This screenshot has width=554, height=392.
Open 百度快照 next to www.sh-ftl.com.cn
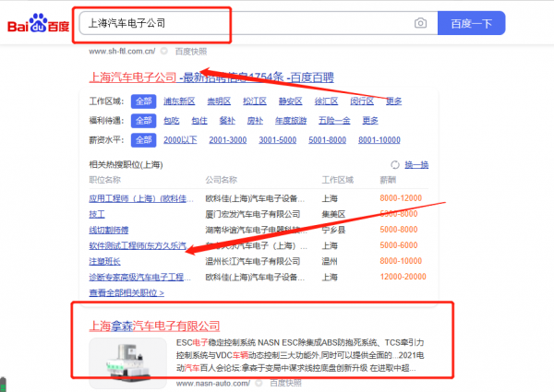click(191, 52)
